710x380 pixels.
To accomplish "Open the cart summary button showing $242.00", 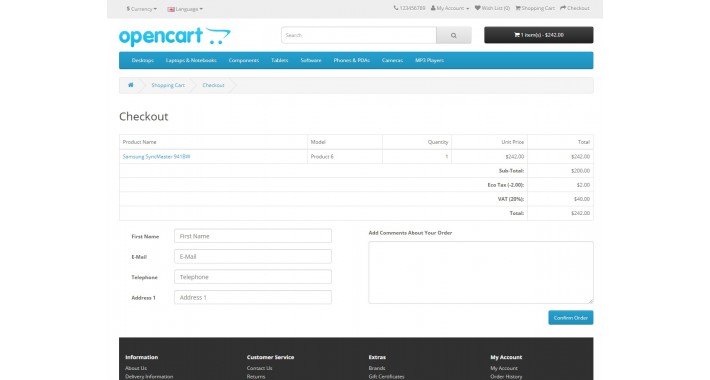I will coord(539,35).
